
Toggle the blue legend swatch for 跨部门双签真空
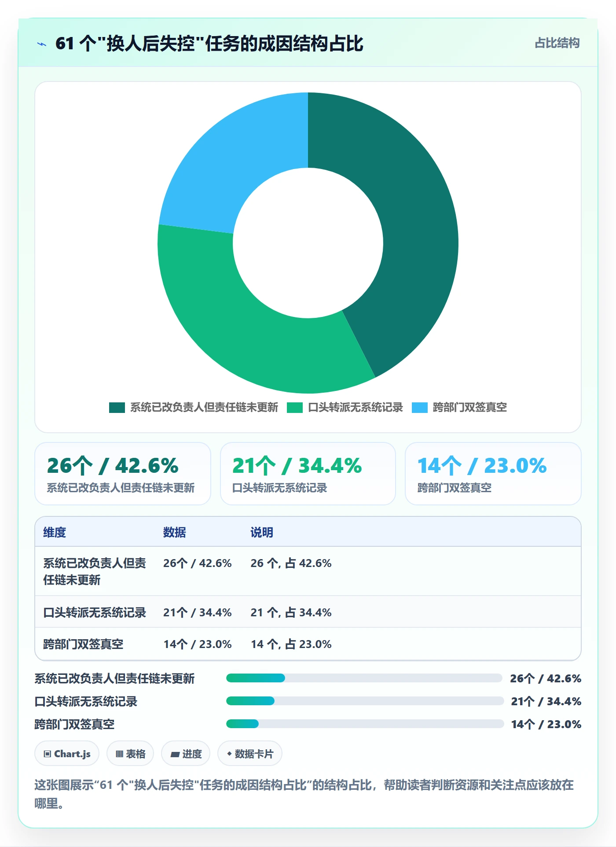(x=420, y=408)
